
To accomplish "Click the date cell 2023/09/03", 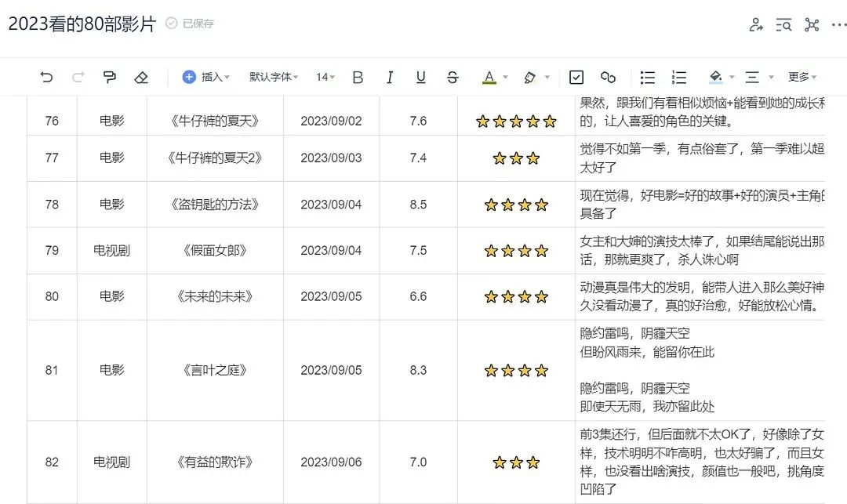I will point(331,158).
